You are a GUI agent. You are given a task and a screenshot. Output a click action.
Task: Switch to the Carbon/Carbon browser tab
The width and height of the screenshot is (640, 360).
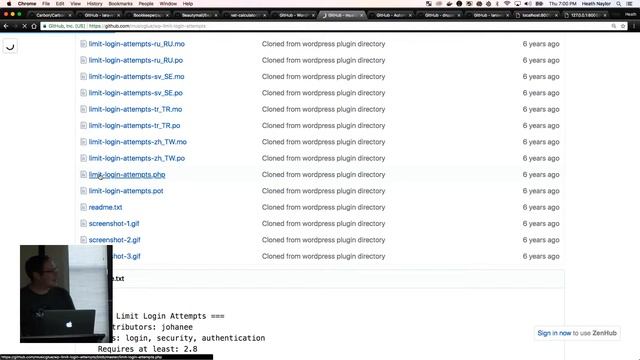(x=50, y=15)
